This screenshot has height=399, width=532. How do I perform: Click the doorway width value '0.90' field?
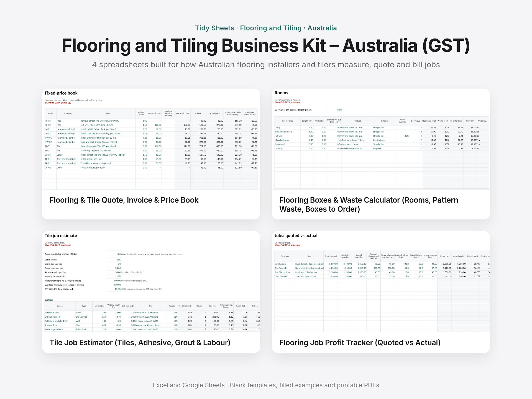click(334, 110)
